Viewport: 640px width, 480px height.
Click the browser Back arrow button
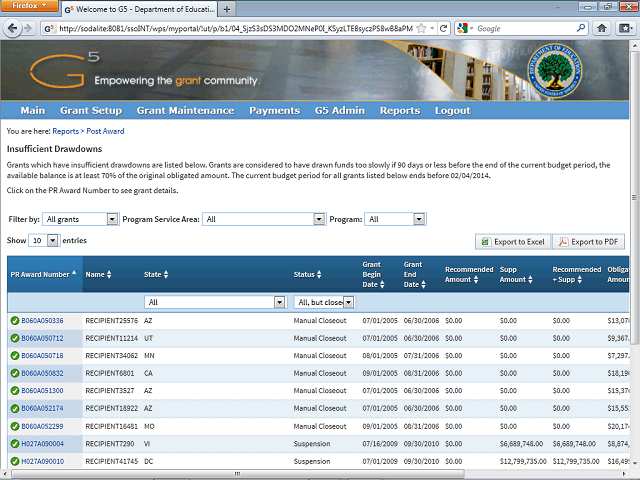click(12, 28)
